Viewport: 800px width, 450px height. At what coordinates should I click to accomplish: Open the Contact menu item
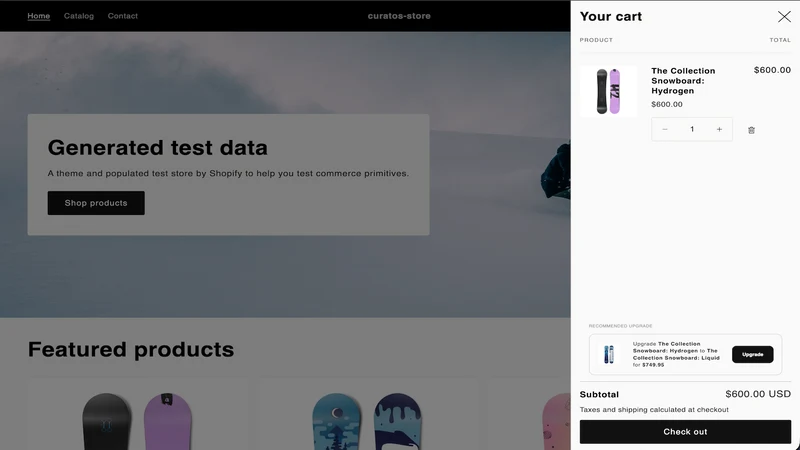pos(122,16)
